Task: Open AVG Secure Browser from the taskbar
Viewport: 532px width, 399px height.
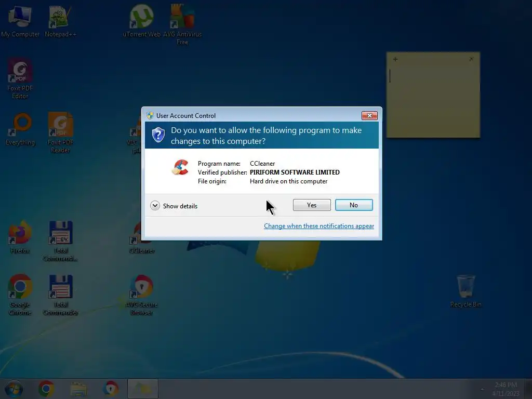Action: coord(111,389)
